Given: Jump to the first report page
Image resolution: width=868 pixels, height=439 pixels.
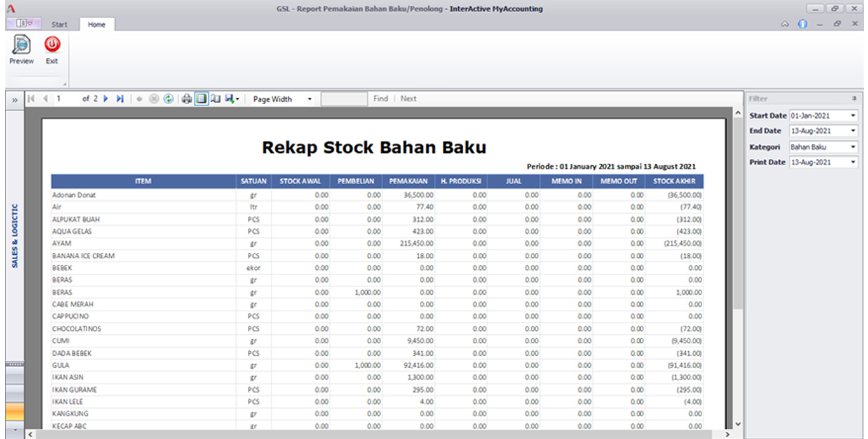Looking at the screenshot, I should click(x=31, y=98).
